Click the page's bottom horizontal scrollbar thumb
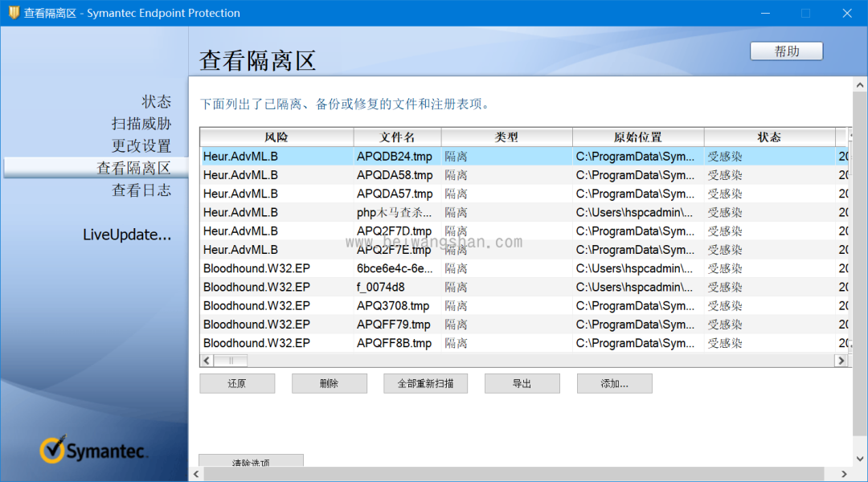Image resolution: width=868 pixels, height=482 pixels. (514, 474)
